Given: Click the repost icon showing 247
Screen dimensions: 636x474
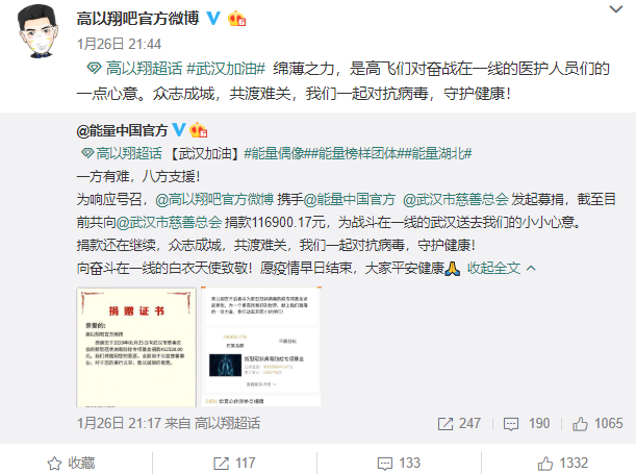Looking at the screenshot, I should 459,424.
